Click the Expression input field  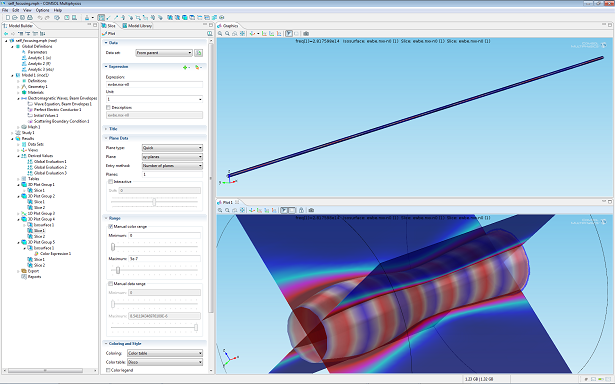point(154,84)
